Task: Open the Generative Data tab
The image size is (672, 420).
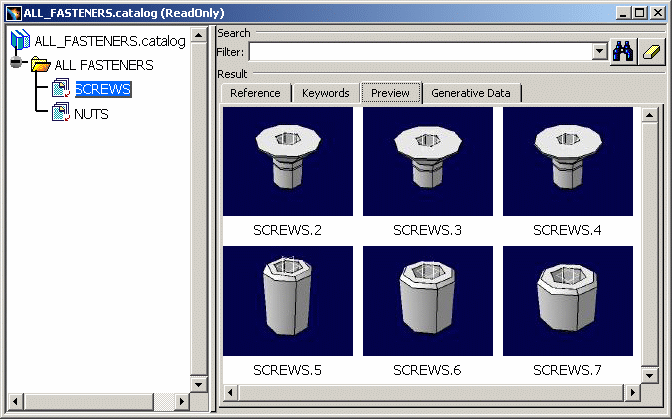Action: 471,93
